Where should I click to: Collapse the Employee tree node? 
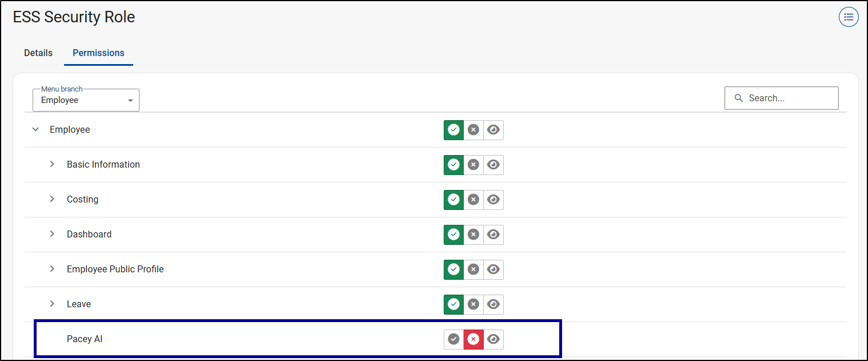(36, 130)
